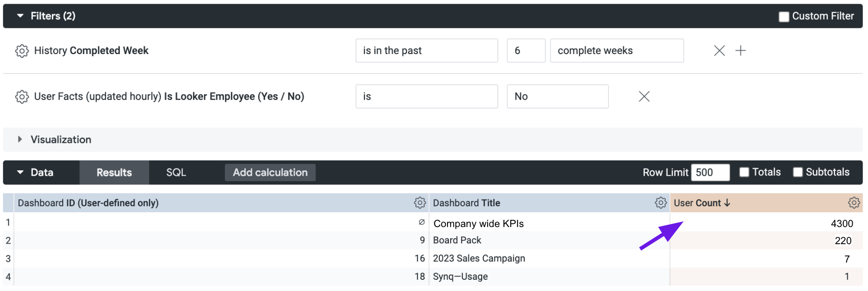The image size is (868, 291).
Task: Click the Dashboard Title column header
Action: pyautogui.click(x=466, y=203)
